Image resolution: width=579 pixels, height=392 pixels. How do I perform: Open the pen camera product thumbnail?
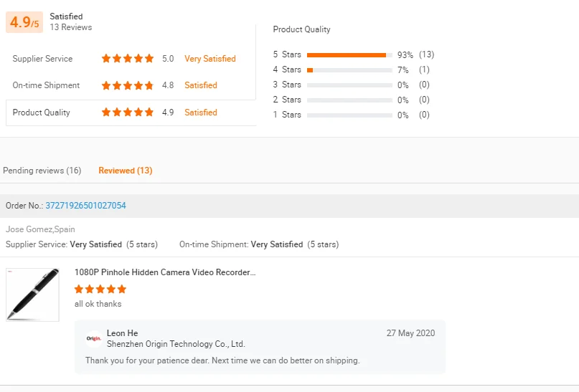tap(33, 295)
